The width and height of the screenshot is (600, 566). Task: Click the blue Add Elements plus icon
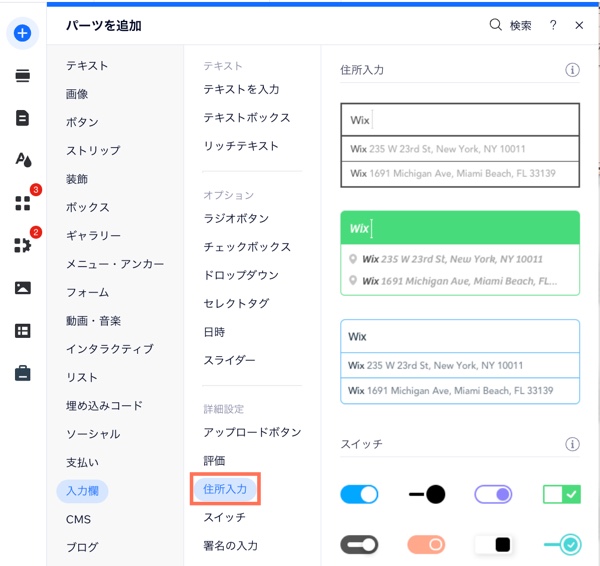tap(22, 33)
